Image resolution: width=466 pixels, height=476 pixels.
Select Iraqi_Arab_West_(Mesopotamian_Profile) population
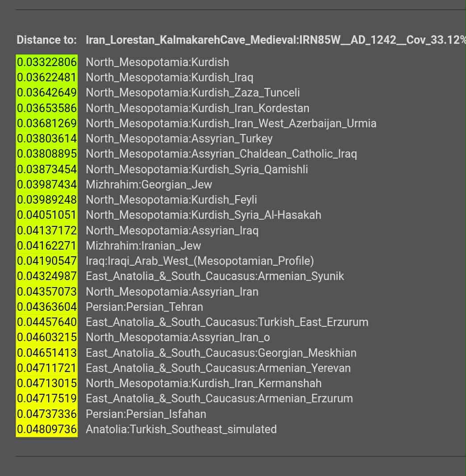(200, 261)
